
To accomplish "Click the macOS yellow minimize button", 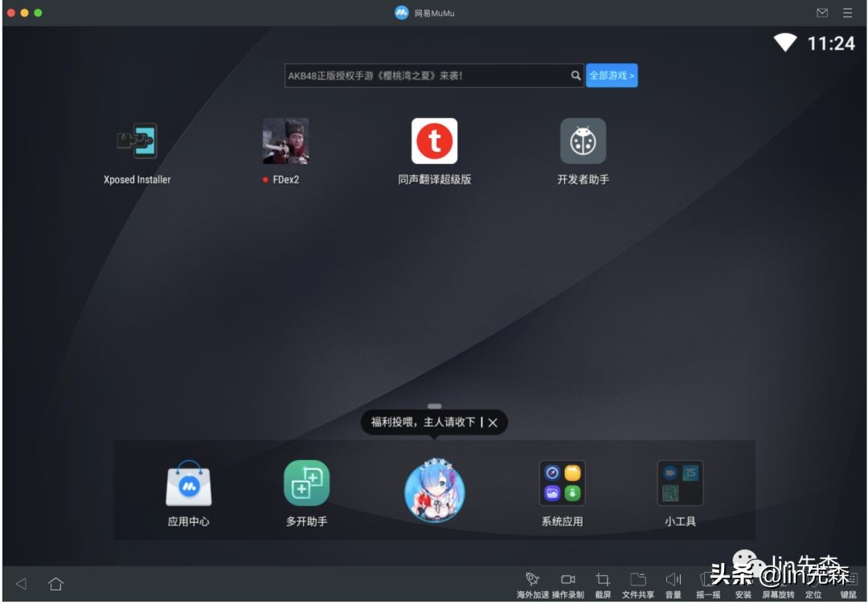I will click(24, 13).
